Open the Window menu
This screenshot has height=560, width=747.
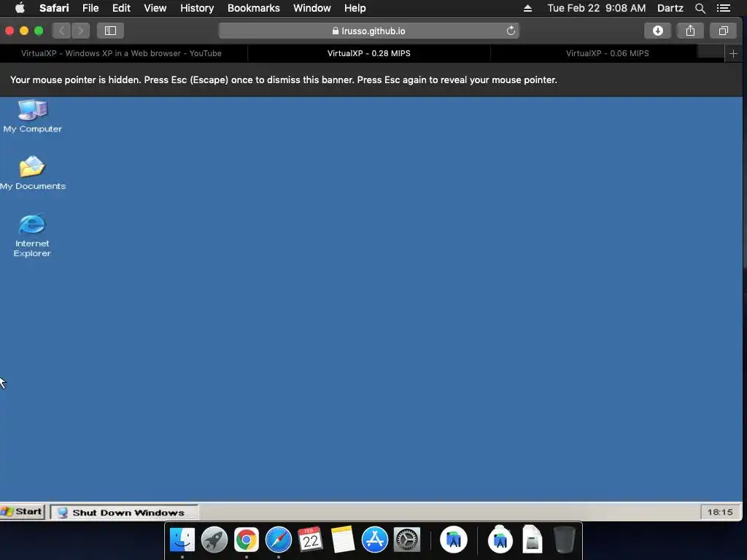point(312,8)
